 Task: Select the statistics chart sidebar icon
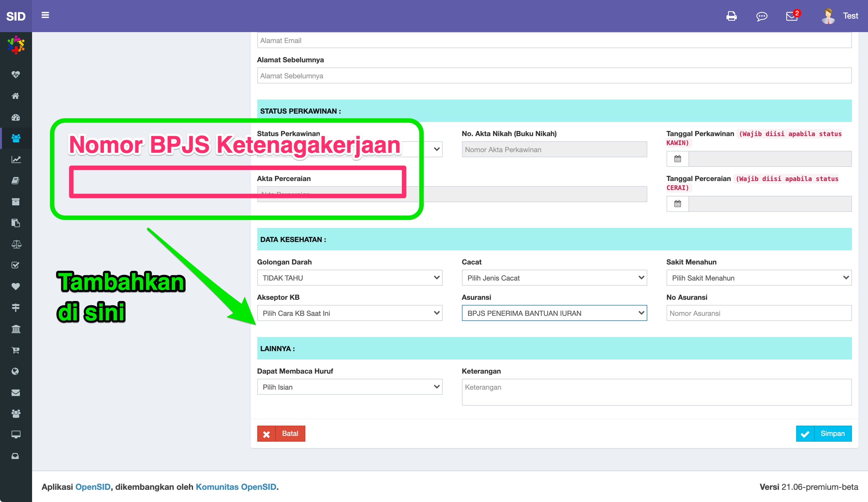[x=15, y=159]
